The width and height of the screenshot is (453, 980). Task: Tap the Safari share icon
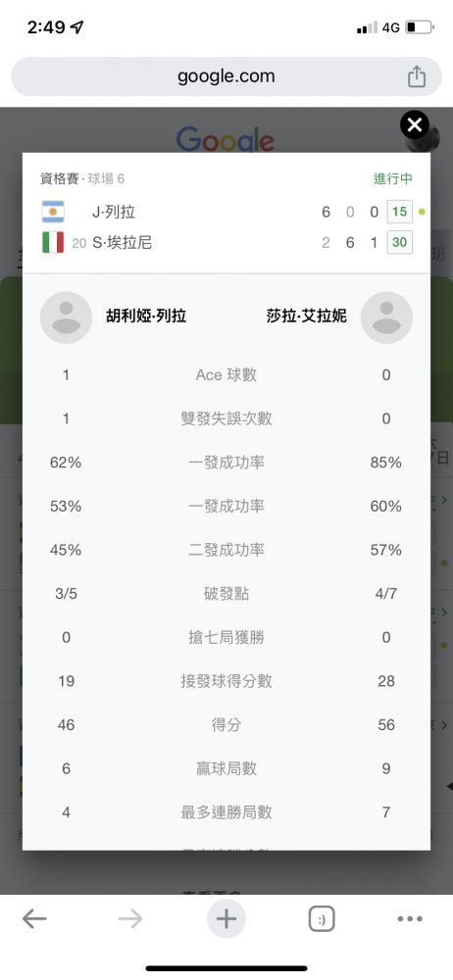tap(417, 76)
